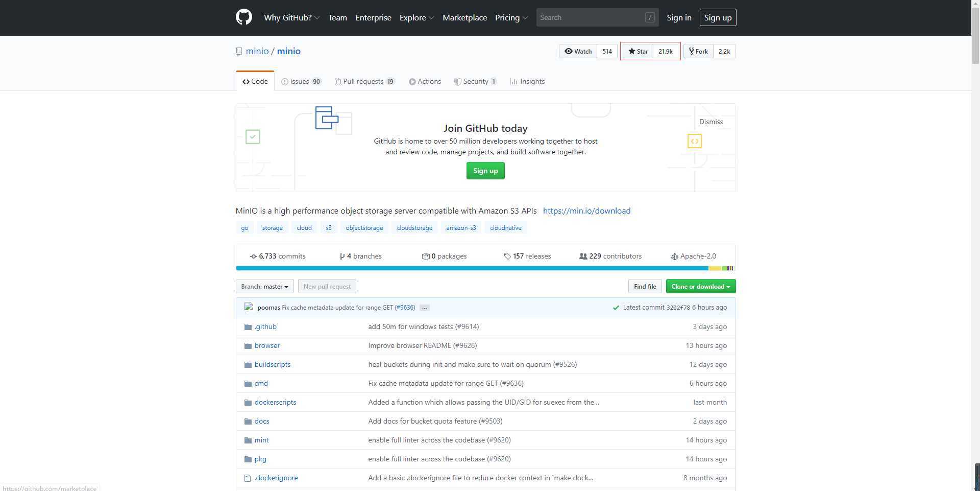980x491 pixels.
Task: Dismiss the Join GitHub banner
Action: click(x=711, y=122)
